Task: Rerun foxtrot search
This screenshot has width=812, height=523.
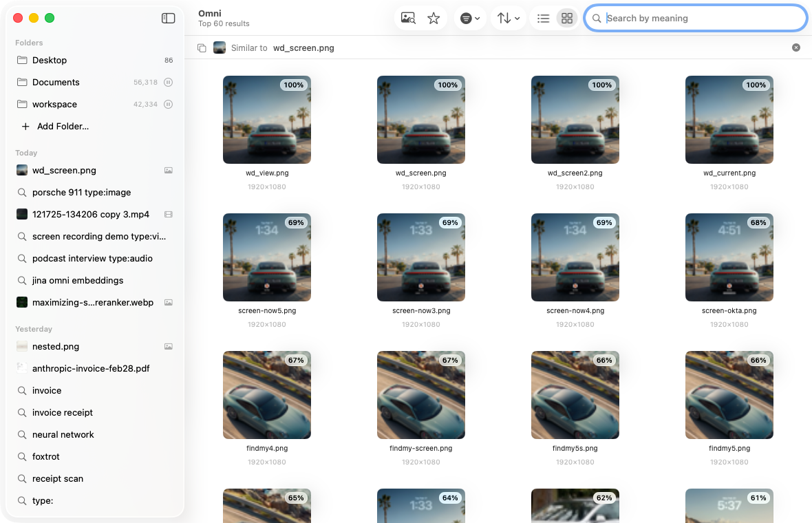Action: (95, 456)
